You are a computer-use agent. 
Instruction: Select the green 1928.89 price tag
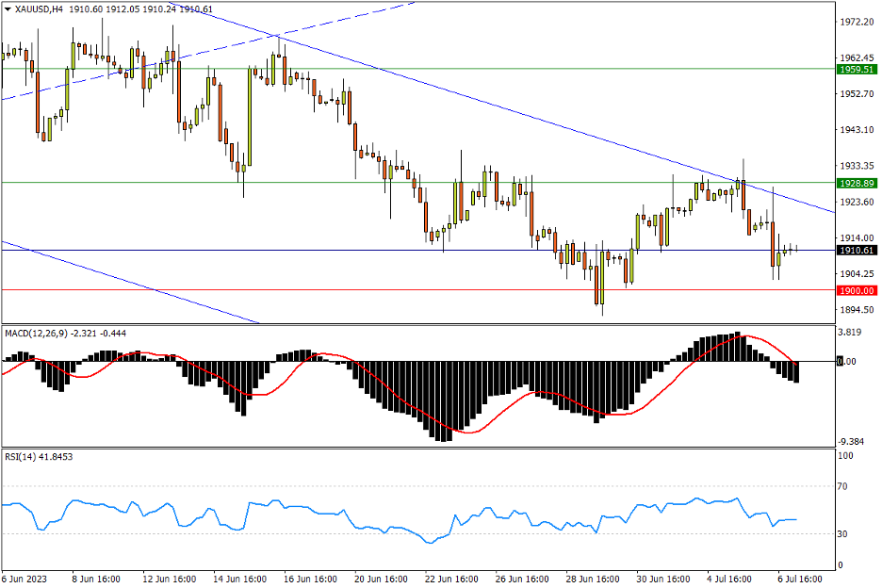point(857,182)
